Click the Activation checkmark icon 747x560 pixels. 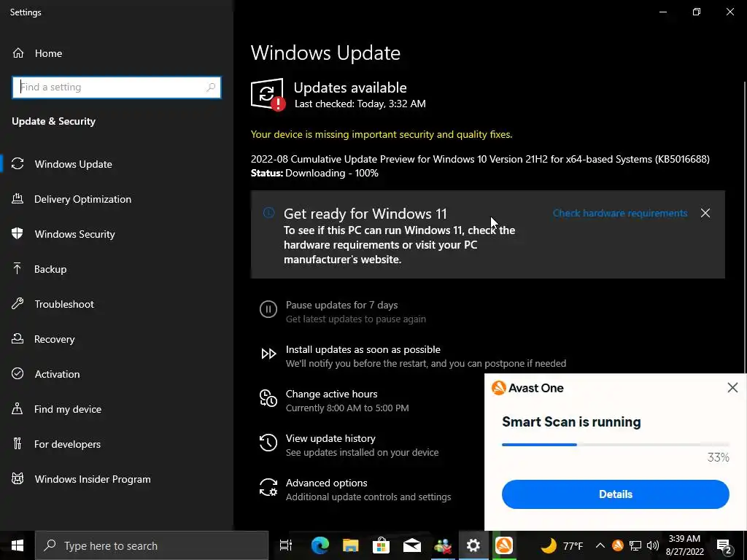click(18, 374)
